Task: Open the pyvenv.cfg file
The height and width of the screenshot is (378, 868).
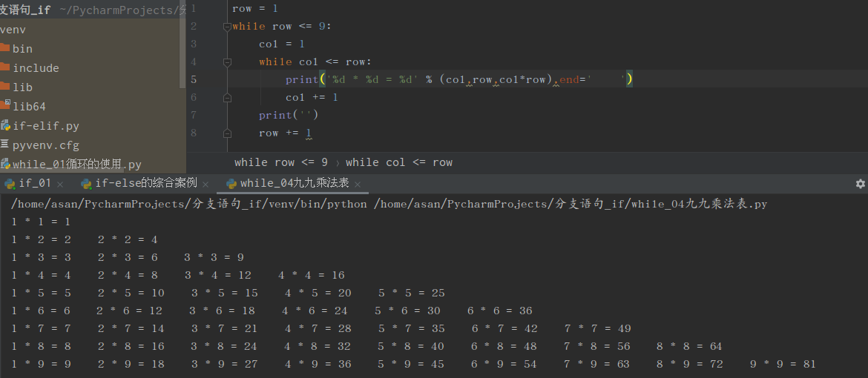Action: point(46,145)
